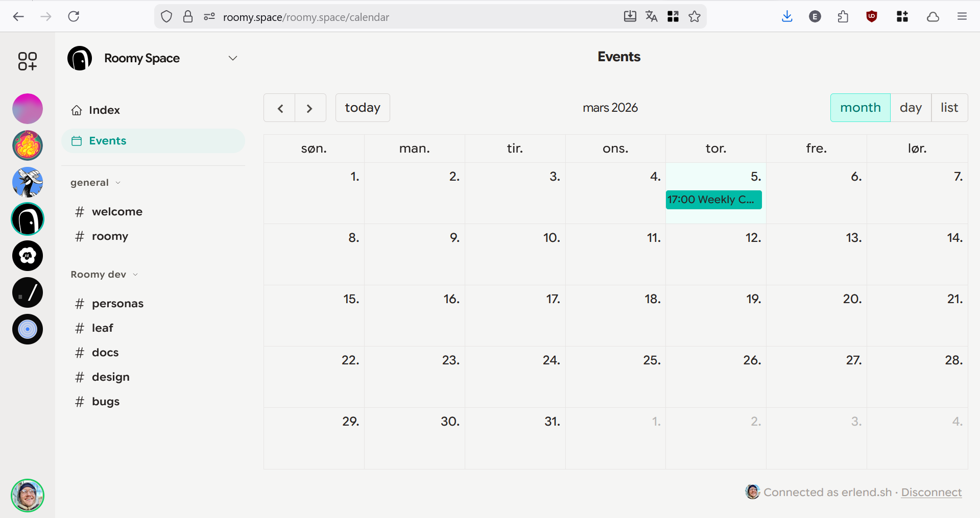The image size is (980, 518).
Task: Open the blue concentric circles space icon
Action: 28,329
